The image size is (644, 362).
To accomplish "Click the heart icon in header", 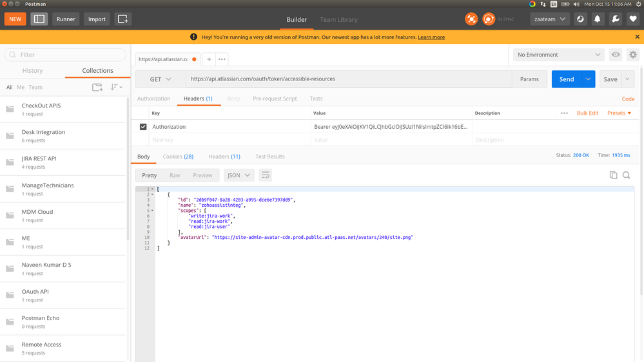I will pyautogui.click(x=633, y=19).
